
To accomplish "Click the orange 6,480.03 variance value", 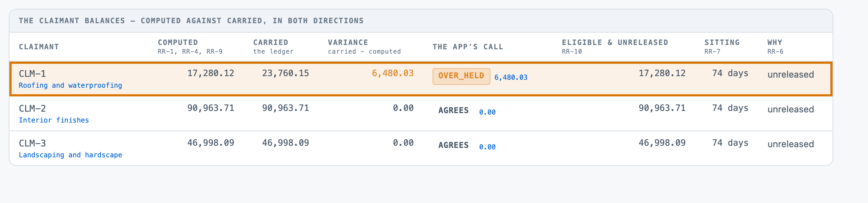I will pos(393,73).
